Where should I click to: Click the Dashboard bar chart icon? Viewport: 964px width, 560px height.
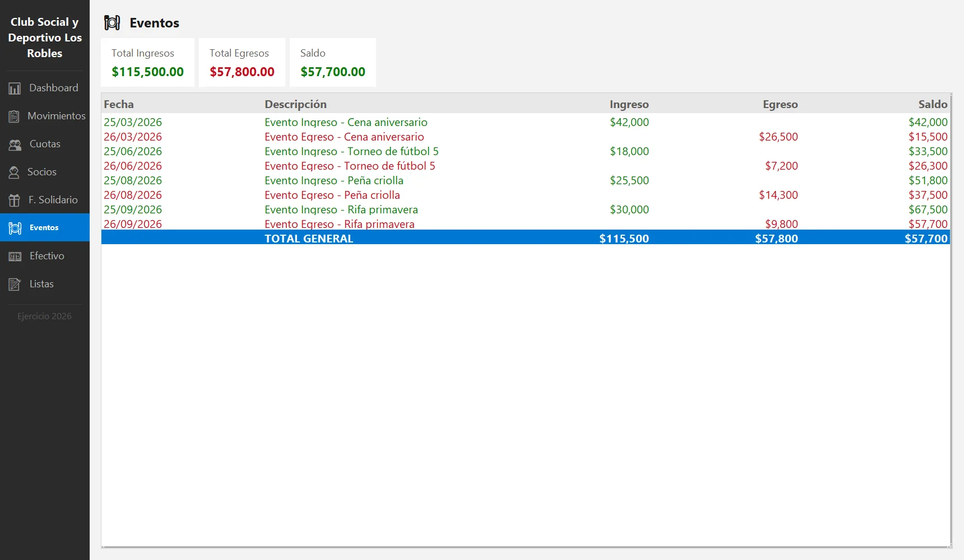click(x=15, y=88)
